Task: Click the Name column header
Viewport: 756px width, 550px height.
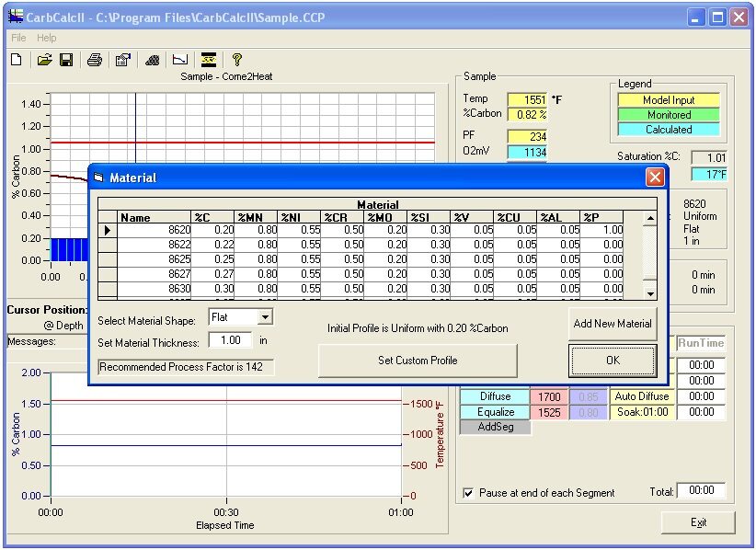Action: [155, 217]
